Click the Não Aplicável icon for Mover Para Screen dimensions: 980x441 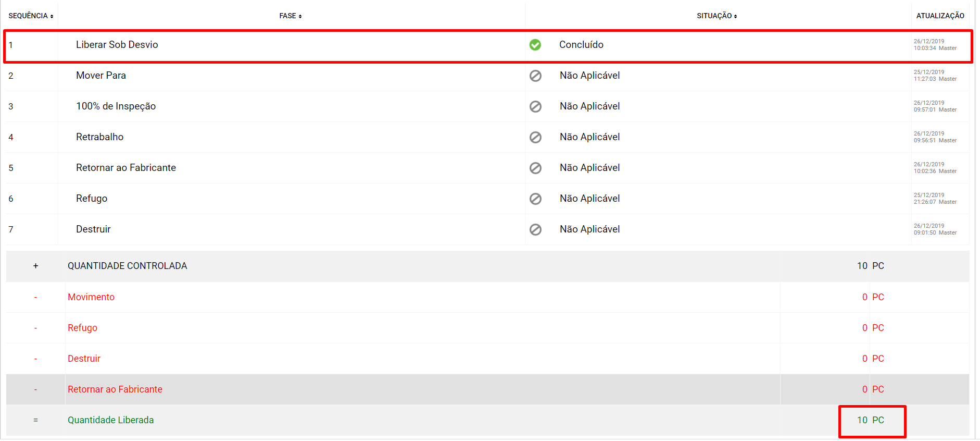tap(535, 76)
